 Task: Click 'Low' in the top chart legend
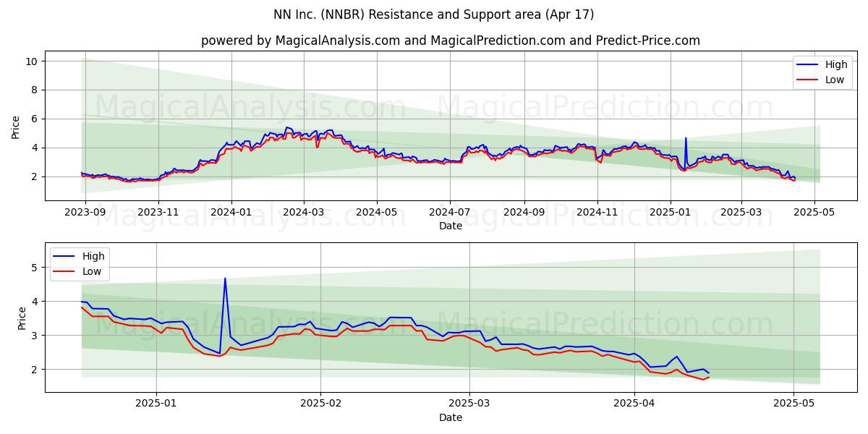pyautogui.click(x=835, y=80)
